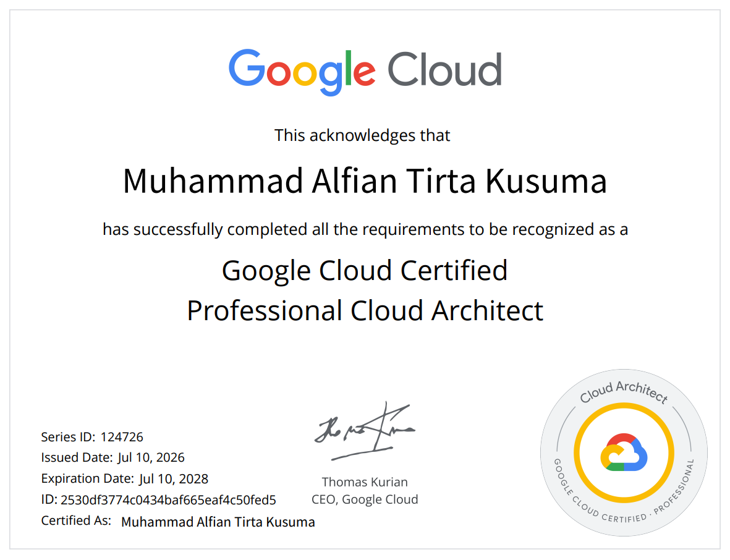Click the Google Cloud logo at top
The image size is (730, 560).
[x=365, y=72]
